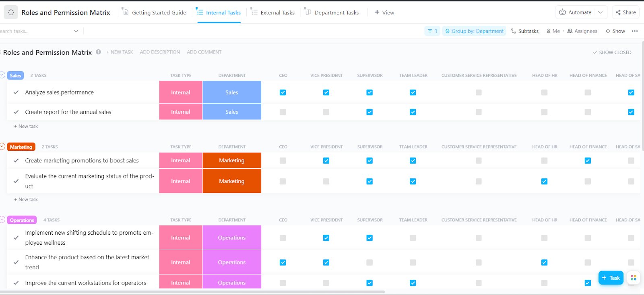
Task: Open the three-dot more options menu
Action: 635,31
